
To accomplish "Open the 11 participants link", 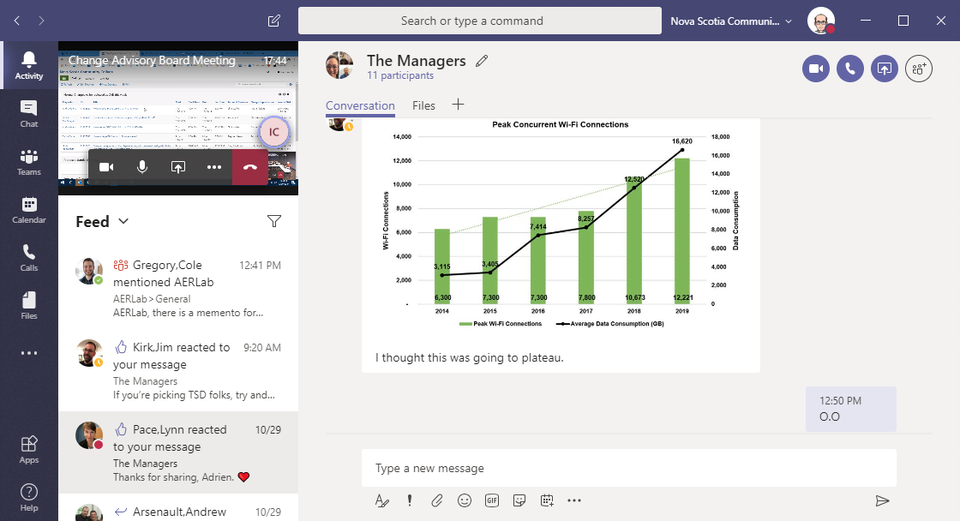I will [400, 76].
